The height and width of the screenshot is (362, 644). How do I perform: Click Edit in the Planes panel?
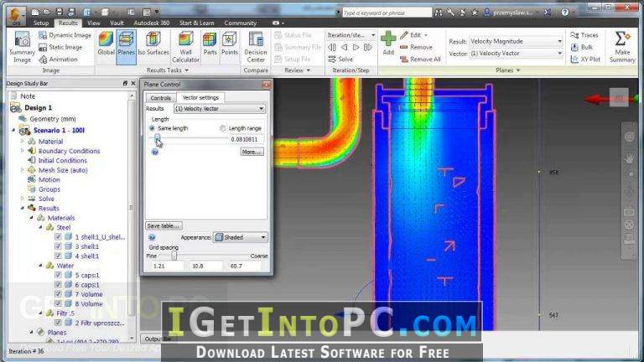click(x=414, y=35)
